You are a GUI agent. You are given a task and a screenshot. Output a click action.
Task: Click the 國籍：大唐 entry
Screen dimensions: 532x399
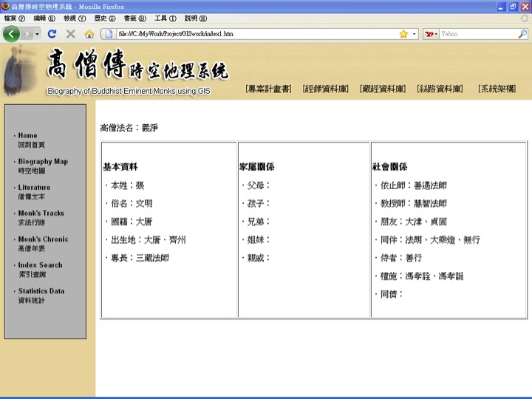pyautogui.click(x=132, y=222)
